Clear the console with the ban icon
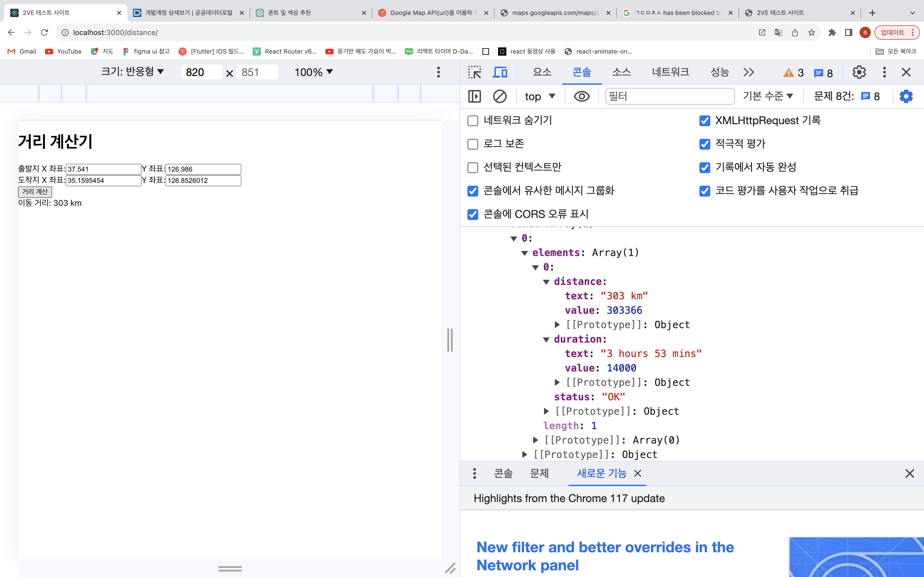The image size is (924, 577). pyautogui.click(x=499, y=96)
